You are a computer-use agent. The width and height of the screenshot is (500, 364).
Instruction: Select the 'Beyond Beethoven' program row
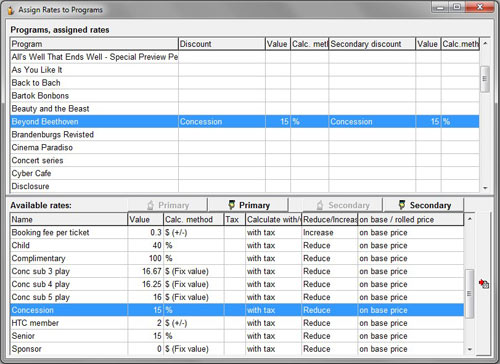pos(245,122)
